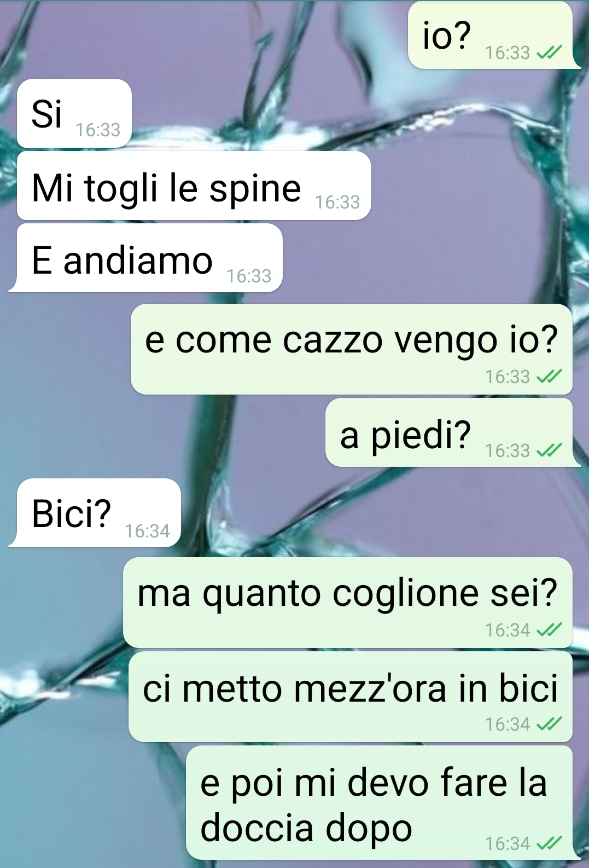The width and height of the screenshot is (589, 868).
Task: Select the 'e come cazzo vengo io?' bubble
Action: pos(352,349)
